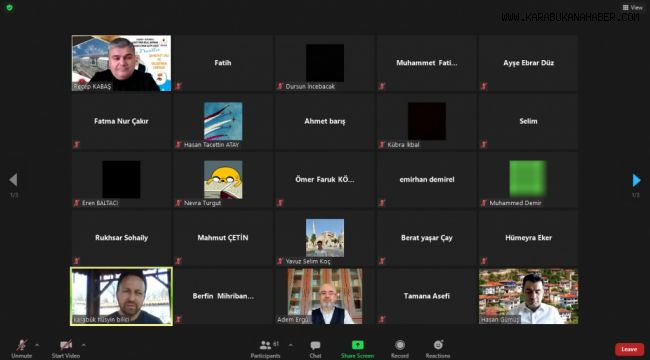
Task: Click muted mic icon on Selim tile
Action: click(484, 144)
